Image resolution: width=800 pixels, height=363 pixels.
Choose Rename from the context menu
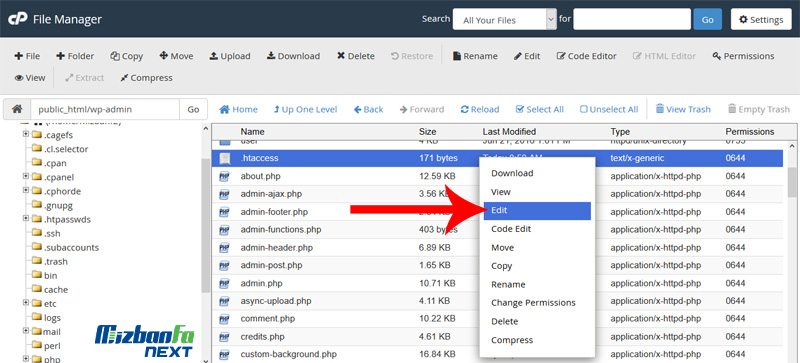537,284
